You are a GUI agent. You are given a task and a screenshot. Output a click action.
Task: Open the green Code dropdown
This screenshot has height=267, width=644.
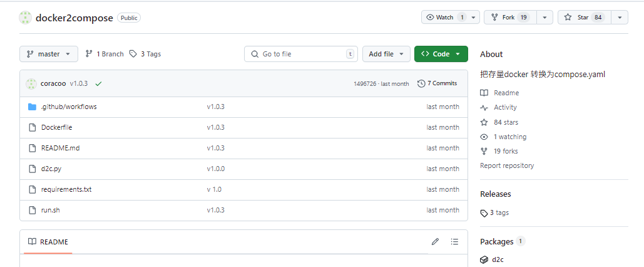441,54
